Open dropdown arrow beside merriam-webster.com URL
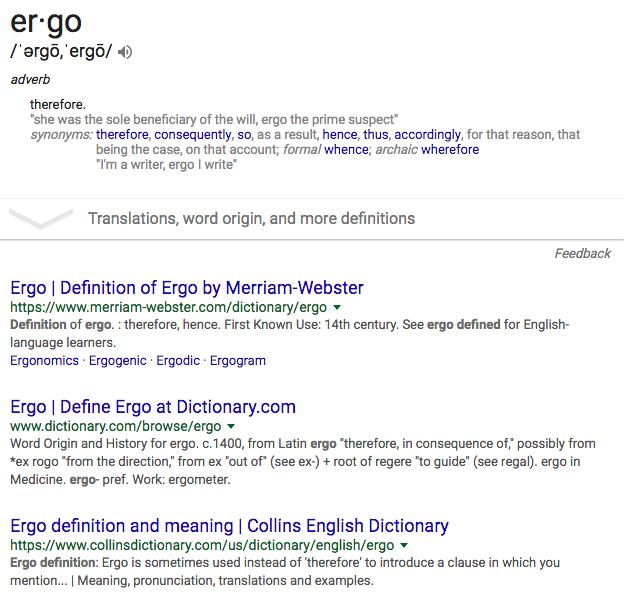Viewport: 624px width, 594px height. [x=337, y=307]
